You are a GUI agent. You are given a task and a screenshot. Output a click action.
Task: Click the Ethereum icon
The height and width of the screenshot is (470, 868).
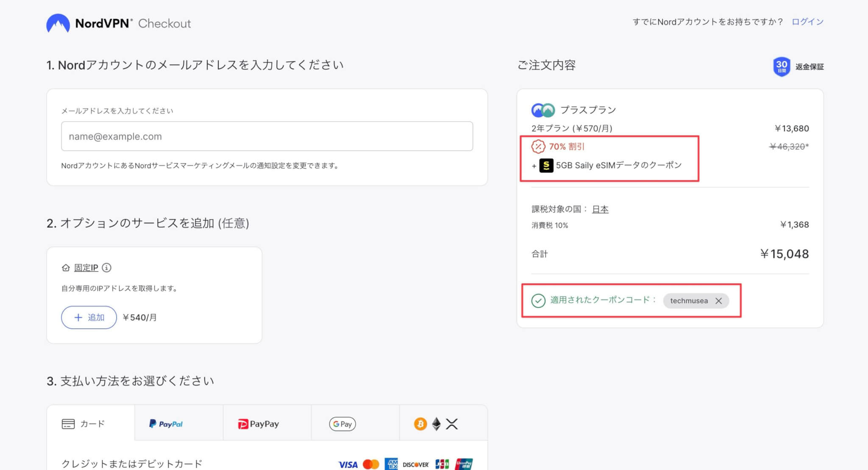coord(437,424)
